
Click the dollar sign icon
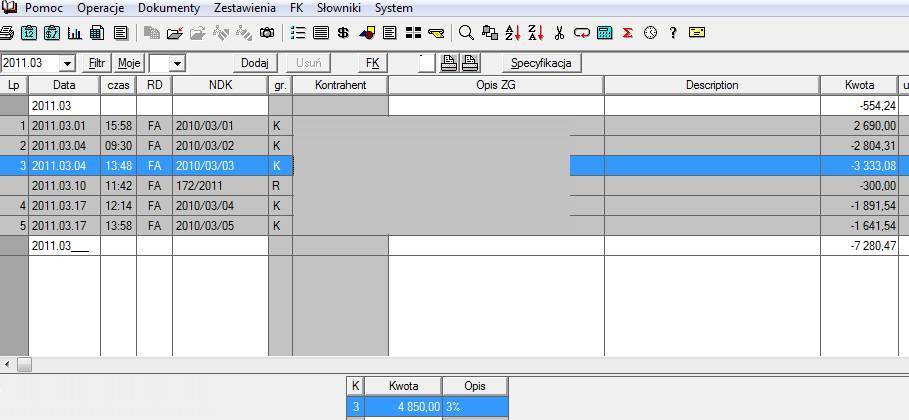pyautogui.click(x=343, y=33)
